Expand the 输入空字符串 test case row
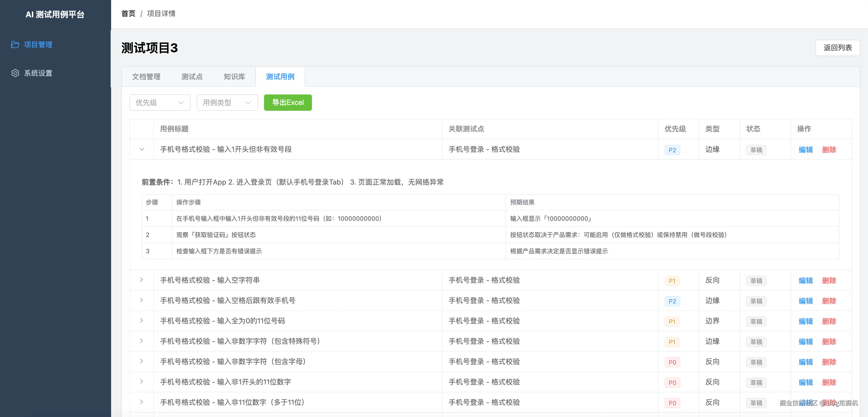 (141, 280)
